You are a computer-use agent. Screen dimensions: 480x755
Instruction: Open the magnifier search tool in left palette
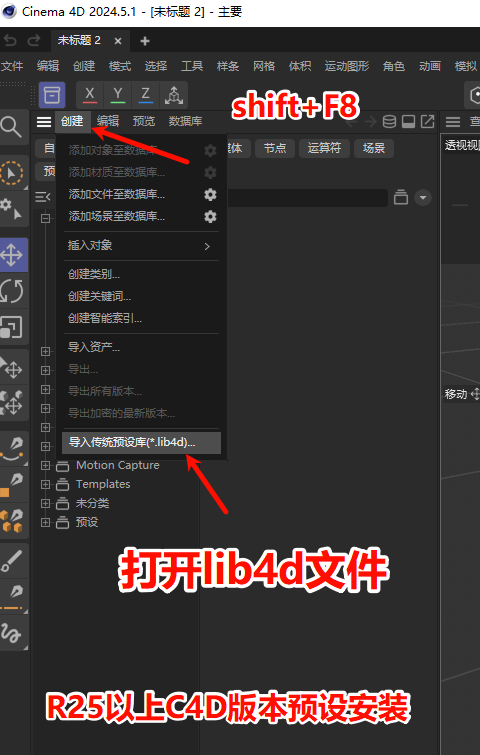[12, 127]
